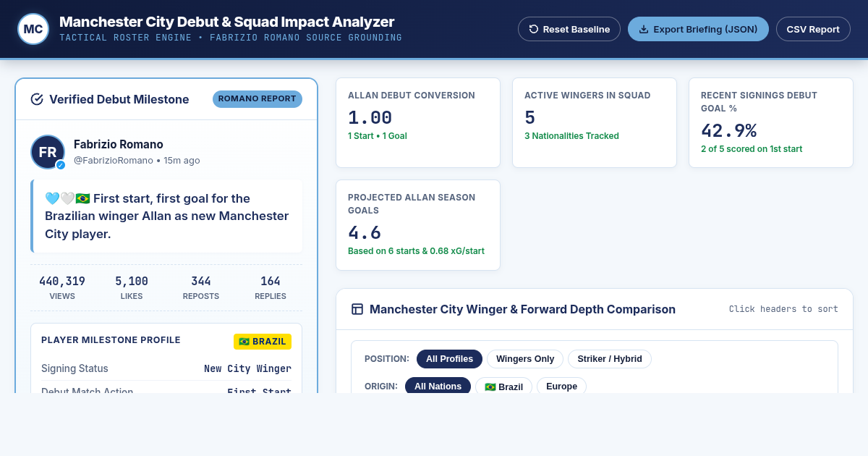Image resolution: width=868 pixels, height=456 pixels.
Task: Click the 164 replies stat
Action: 271,287
